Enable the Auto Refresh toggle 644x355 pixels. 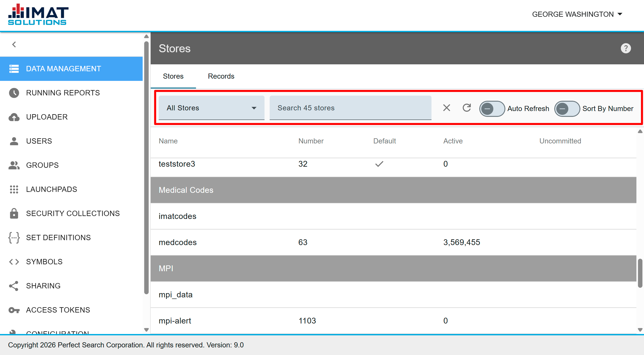pos(492,109)
